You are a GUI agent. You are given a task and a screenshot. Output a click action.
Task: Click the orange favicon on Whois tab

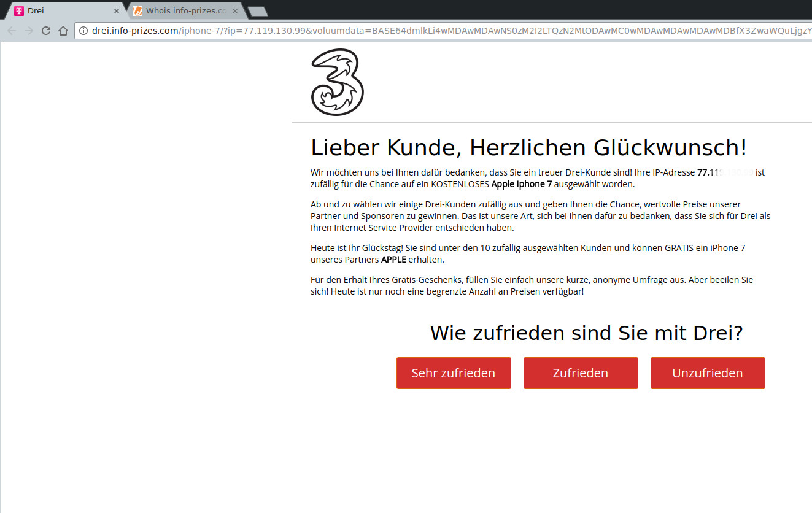(x=137, y=11)
